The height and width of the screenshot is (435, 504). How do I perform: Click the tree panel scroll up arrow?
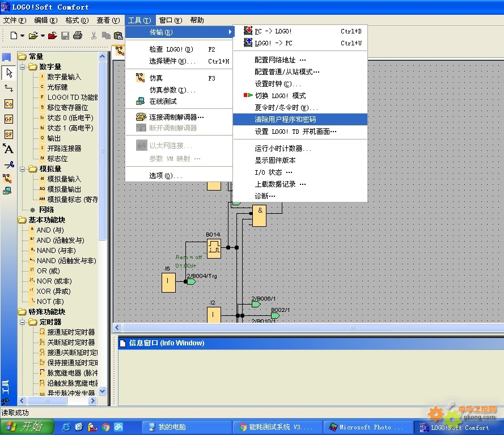pyautogui.click(x=102, y=57)
